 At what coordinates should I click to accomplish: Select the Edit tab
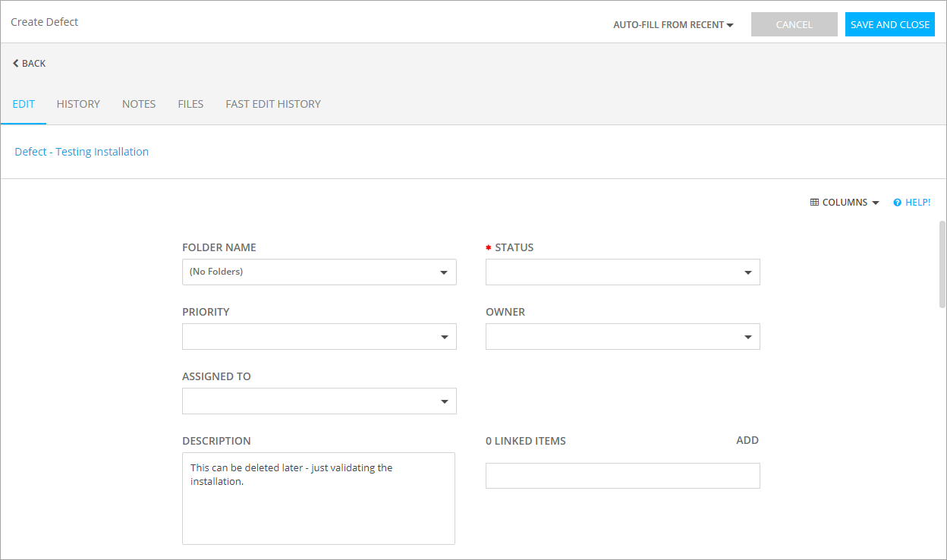[x=24, y=104]
